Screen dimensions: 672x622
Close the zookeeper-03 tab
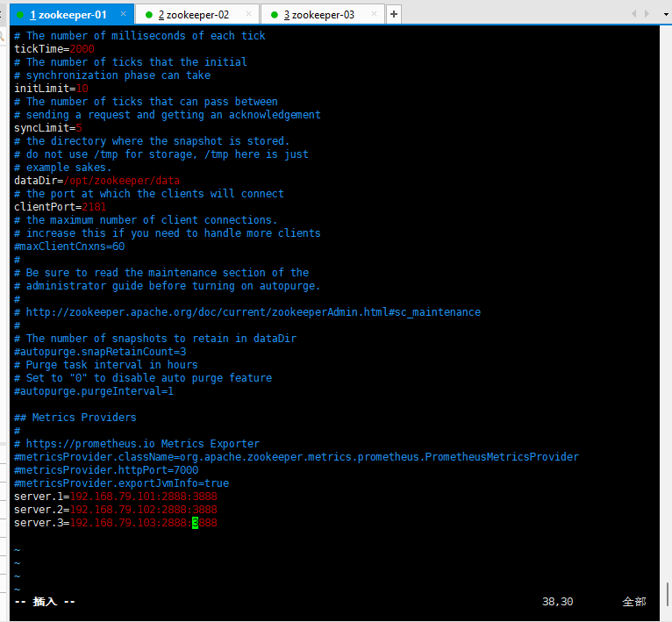pos(374,14)
